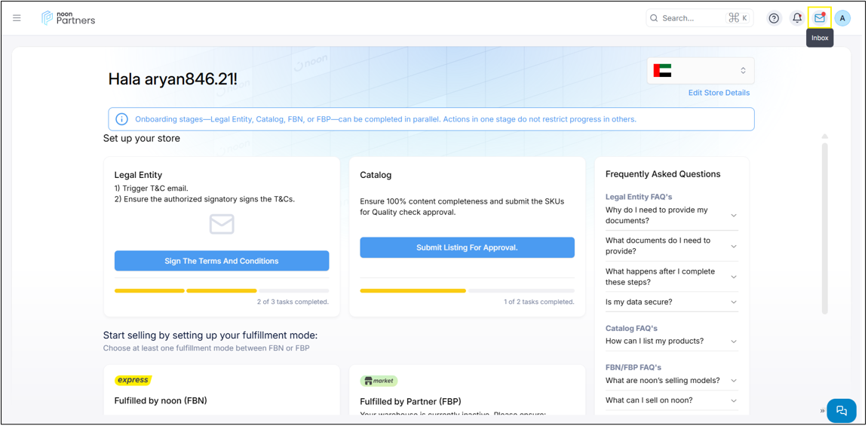Open the chat support bubble
The image size is (868, 426).
[842, 410]
